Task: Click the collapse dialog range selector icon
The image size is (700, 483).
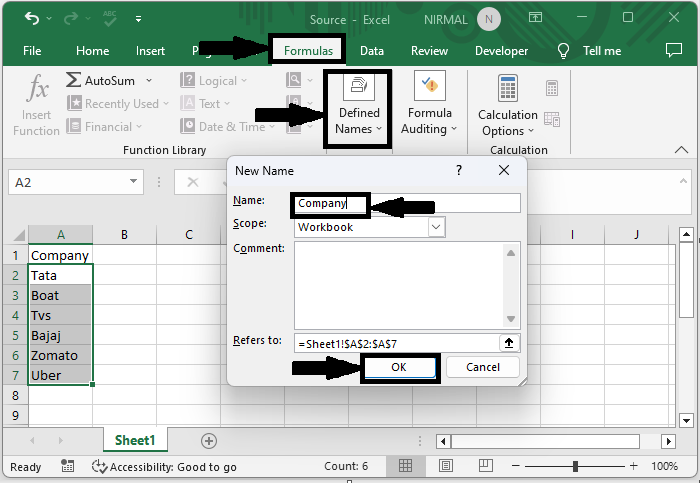Action: [509, 343]
